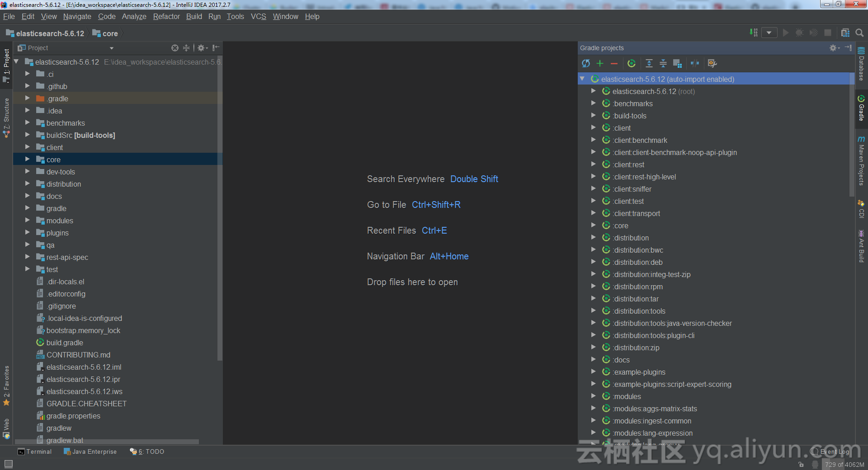Open the Analyze menu
The image size is (868, 470).
point(134,16)
